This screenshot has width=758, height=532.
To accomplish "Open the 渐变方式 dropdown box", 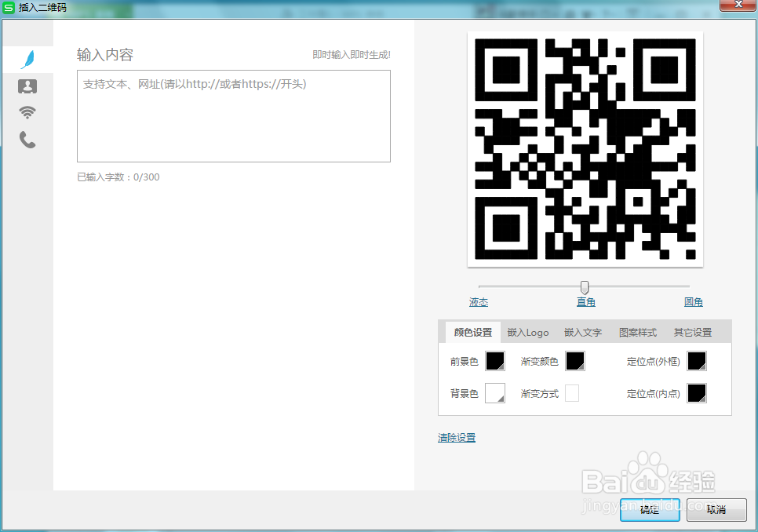I will (x=572, y=393).
